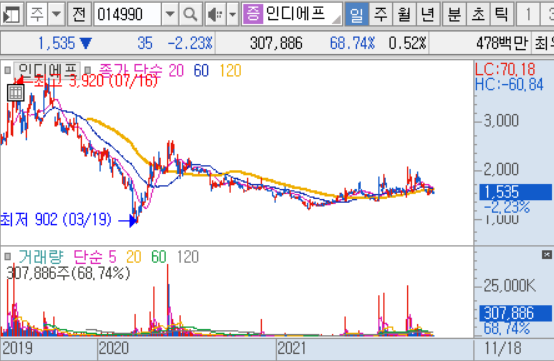Image resolution: width=554 pixels, height=361 pixels.
Task: Click the 인디에프 legend label on price chart
Action: [47, 70]
